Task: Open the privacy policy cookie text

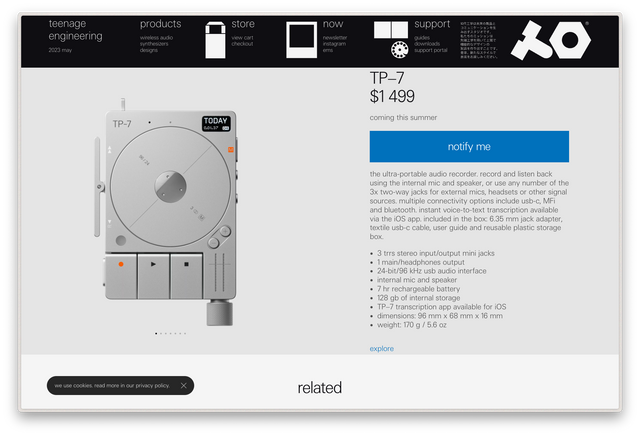Action: tap(112, 385)
